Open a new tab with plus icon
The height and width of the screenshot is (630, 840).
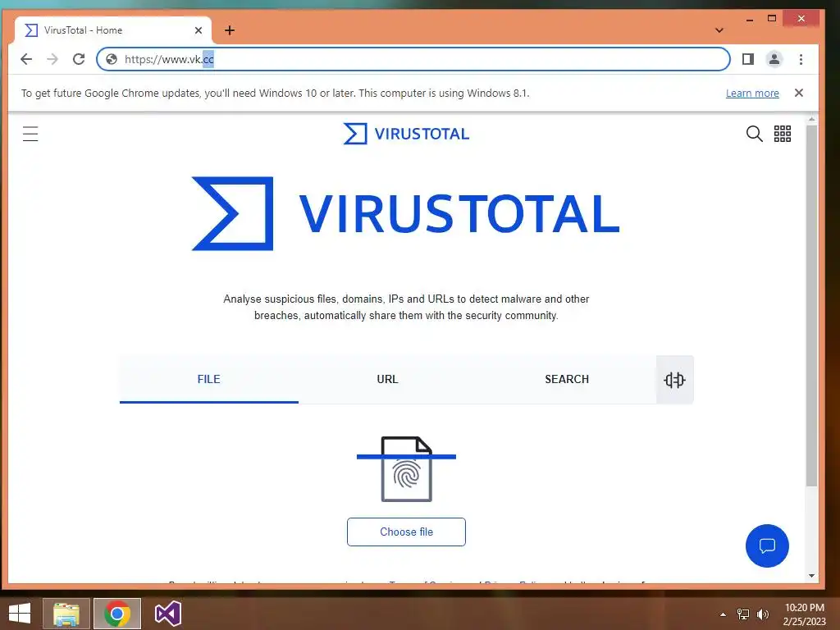click(230, 30)
